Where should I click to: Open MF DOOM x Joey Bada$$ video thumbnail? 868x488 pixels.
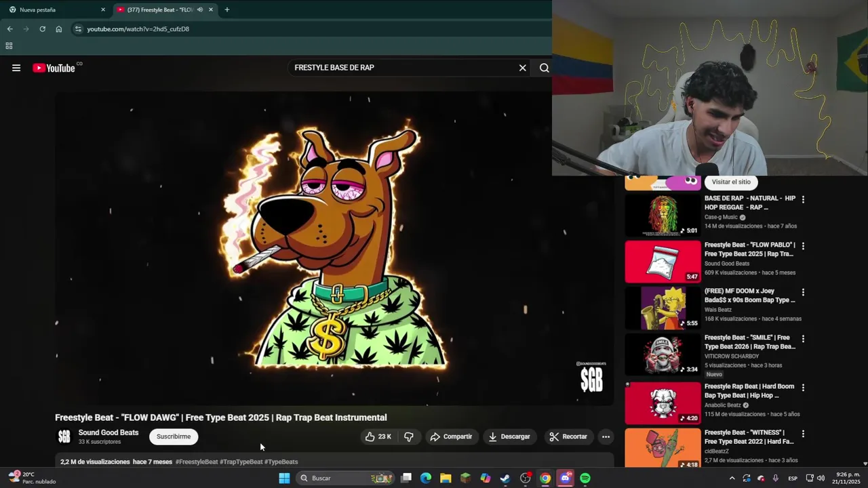coord(663,308)
